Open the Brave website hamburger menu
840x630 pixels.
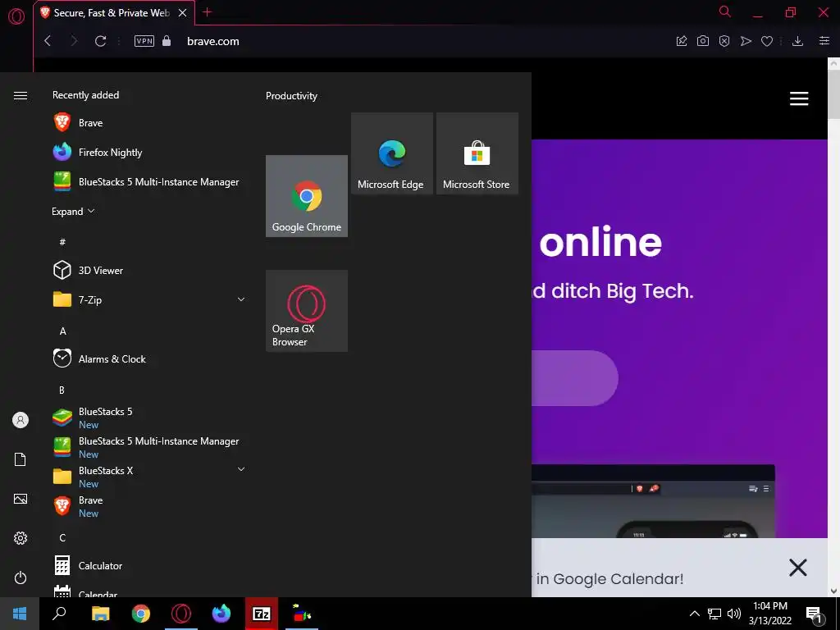799,98
